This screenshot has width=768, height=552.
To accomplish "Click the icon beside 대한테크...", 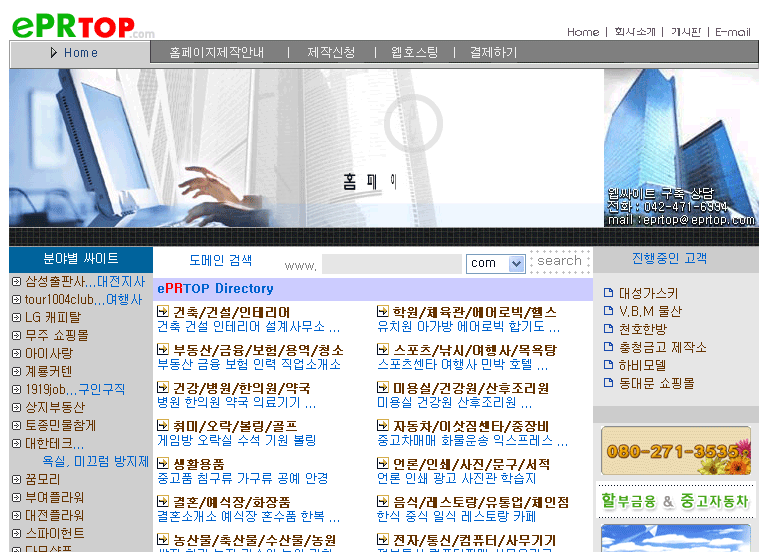I will coord(16,444).
